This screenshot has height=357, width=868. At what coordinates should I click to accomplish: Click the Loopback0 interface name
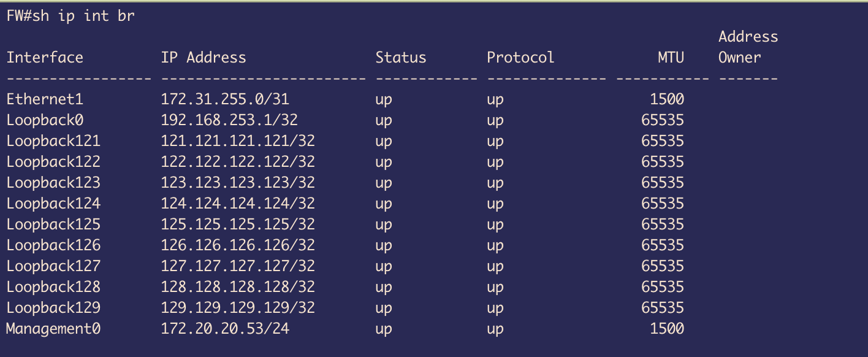click(45, 120)
